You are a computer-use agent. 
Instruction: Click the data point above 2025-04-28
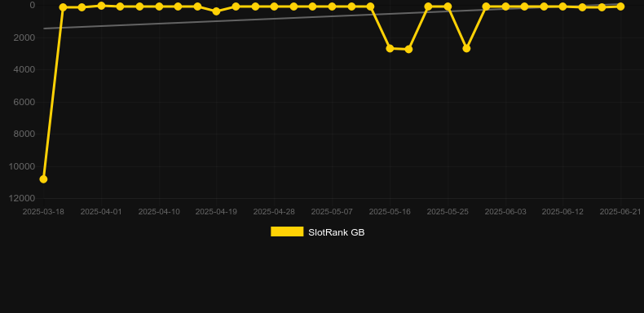tap(274, 7)
